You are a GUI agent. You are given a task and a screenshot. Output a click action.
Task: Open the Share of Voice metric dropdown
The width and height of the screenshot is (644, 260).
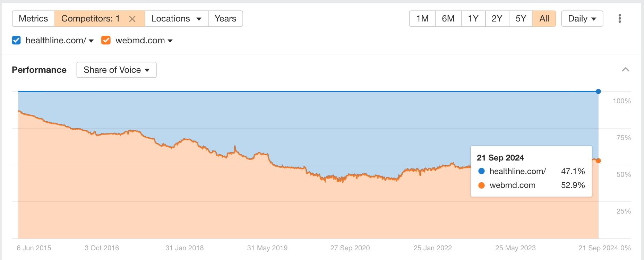coord(116,70)
